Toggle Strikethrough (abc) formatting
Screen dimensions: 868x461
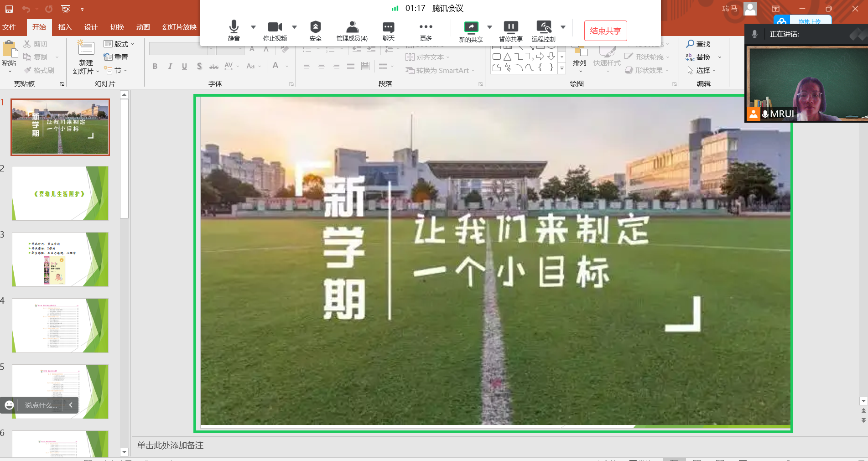click(x=214, y=66)
